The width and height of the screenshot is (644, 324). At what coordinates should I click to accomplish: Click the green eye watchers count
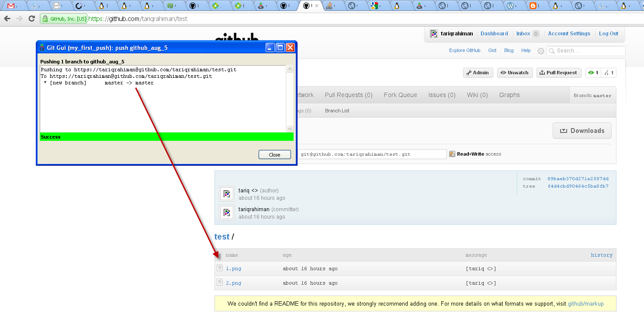pyautogui.click(x=593, y=73)
